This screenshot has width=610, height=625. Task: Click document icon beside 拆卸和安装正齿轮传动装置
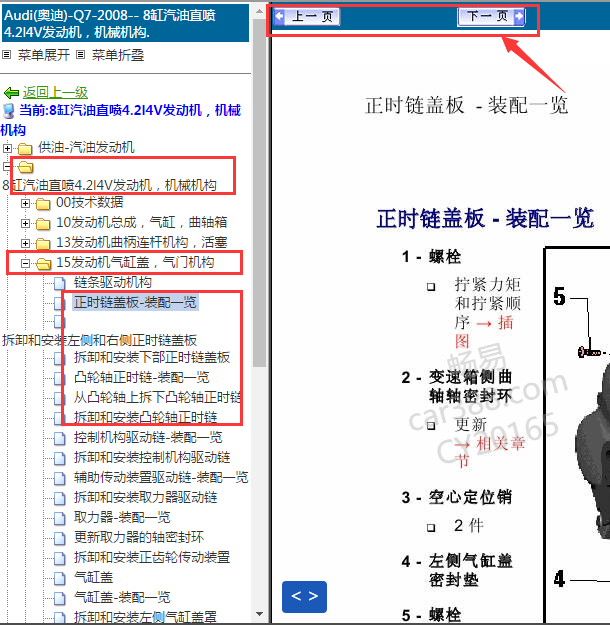[60, 558]
